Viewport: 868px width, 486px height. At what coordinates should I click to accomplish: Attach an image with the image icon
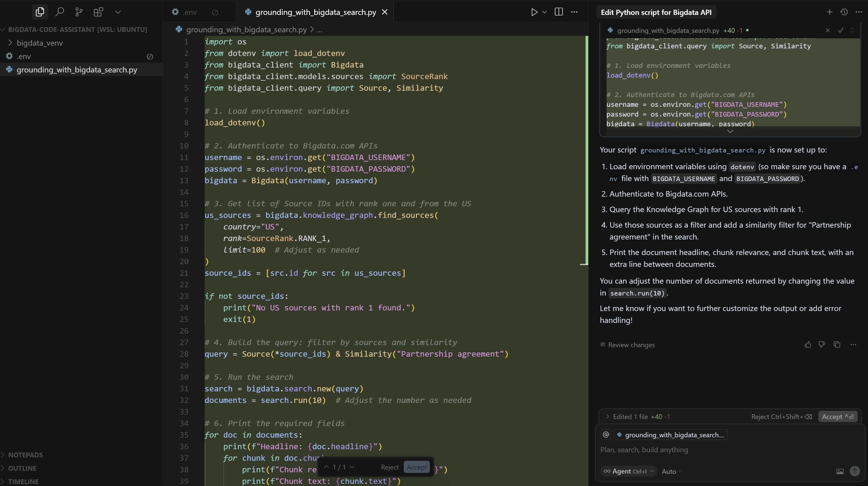point(840,471)
